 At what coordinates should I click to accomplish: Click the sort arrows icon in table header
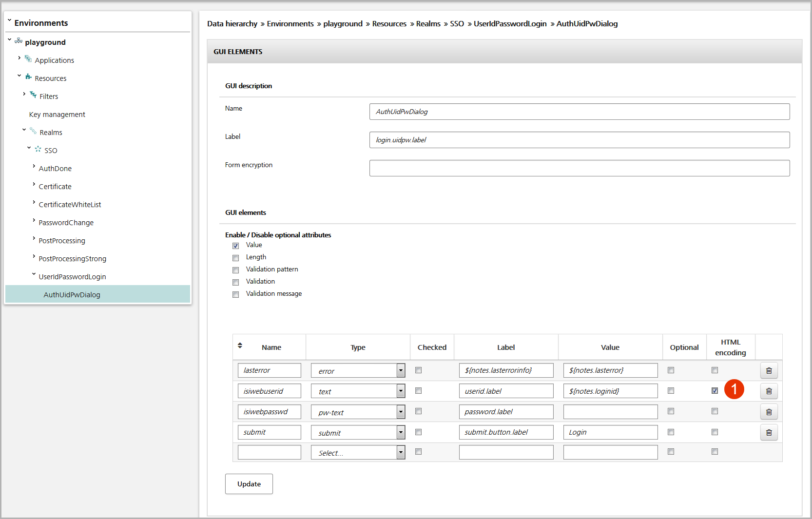(x=240, y=346)
